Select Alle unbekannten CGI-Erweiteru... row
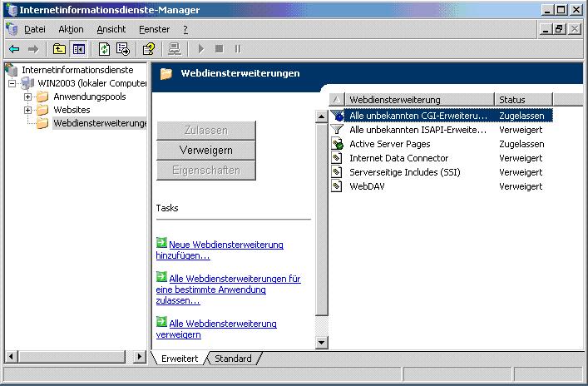This screenshot has height=386, width=588. coord(442,116)
